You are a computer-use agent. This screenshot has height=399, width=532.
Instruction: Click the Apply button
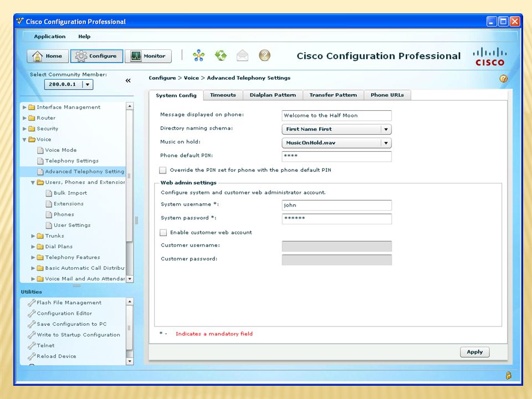click(x=475, y=352)
